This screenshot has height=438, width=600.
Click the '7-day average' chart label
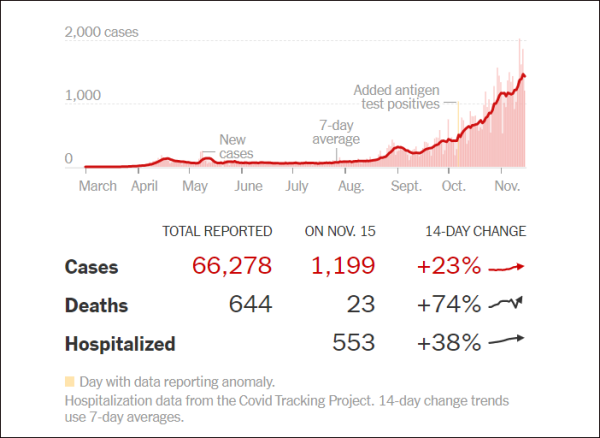[336, 132]
